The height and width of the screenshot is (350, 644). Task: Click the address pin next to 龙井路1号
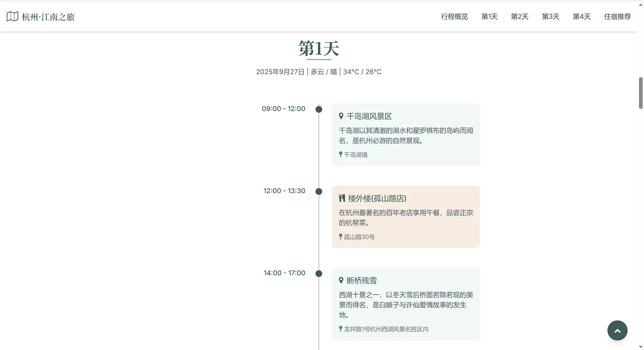tap(340, 329)
